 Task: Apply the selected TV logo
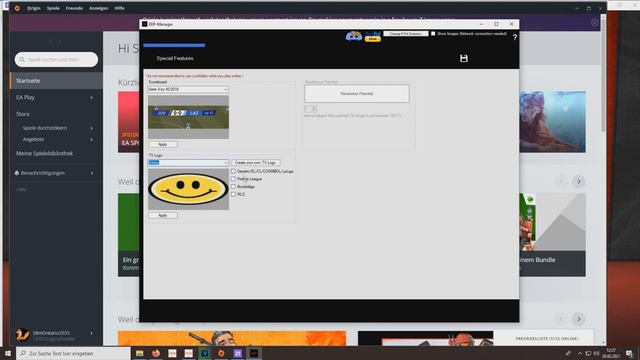[163, 215]
